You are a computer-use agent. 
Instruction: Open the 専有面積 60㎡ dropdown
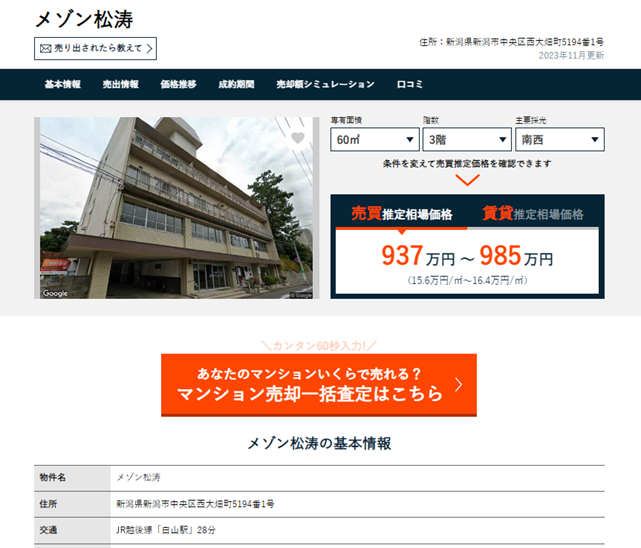point(375,140)
